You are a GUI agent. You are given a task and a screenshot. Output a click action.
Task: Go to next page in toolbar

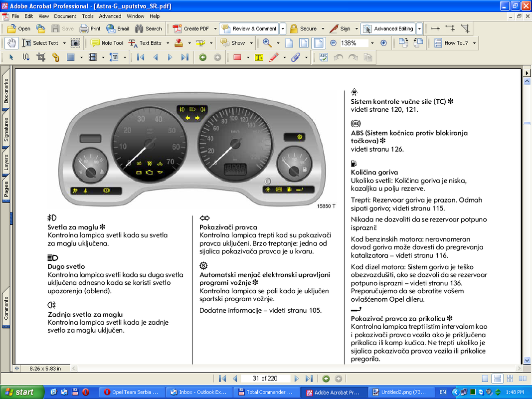[170, 57]
